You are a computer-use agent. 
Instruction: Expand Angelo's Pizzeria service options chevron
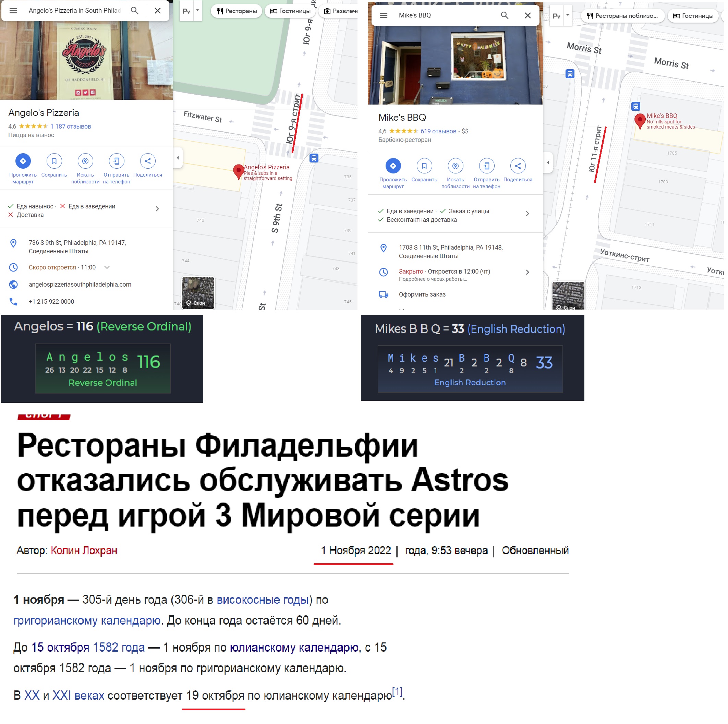pyautogui.click(x=158, y=209)
